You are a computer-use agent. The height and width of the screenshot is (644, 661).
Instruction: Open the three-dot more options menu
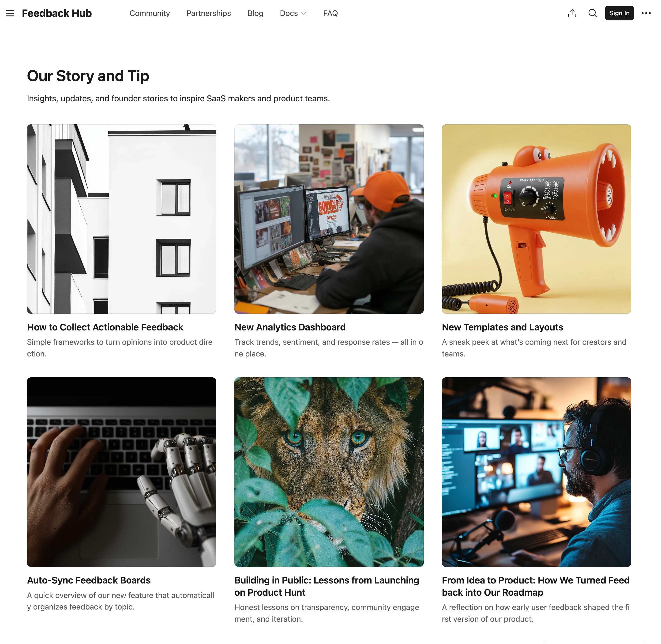coord(646,13)
